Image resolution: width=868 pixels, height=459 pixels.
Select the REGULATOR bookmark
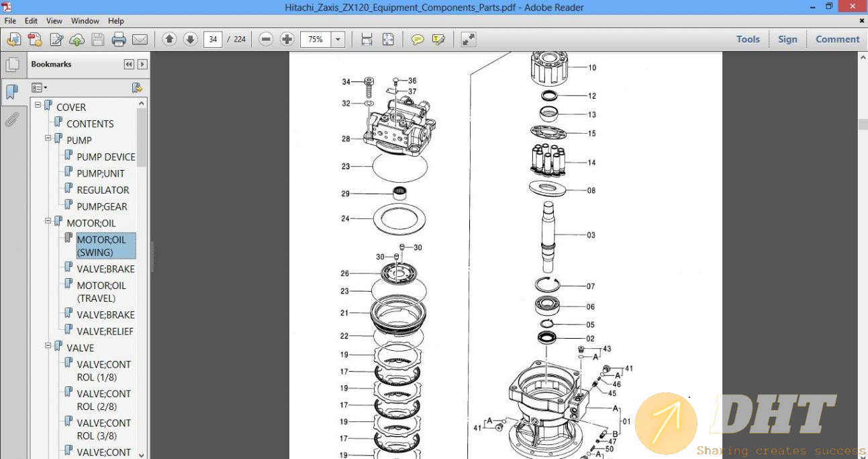click(103, 190)
